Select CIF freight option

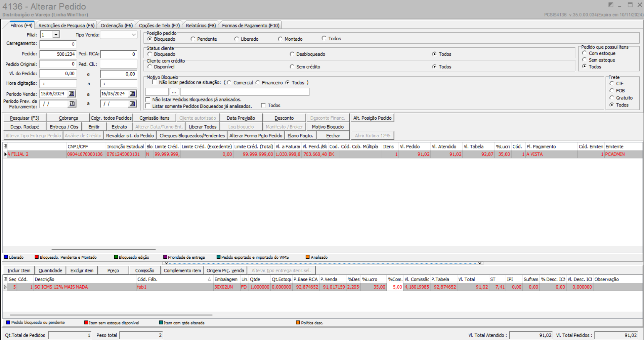click(612, 83)
